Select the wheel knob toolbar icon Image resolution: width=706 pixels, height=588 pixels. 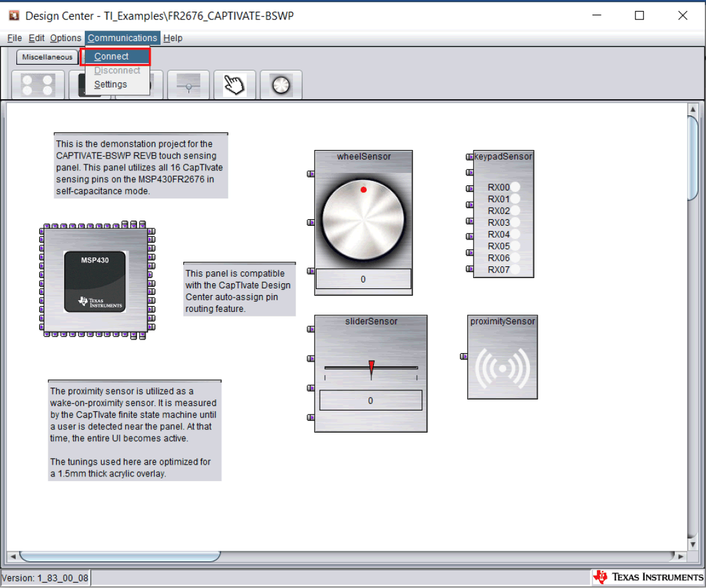(x=281, y=85)
